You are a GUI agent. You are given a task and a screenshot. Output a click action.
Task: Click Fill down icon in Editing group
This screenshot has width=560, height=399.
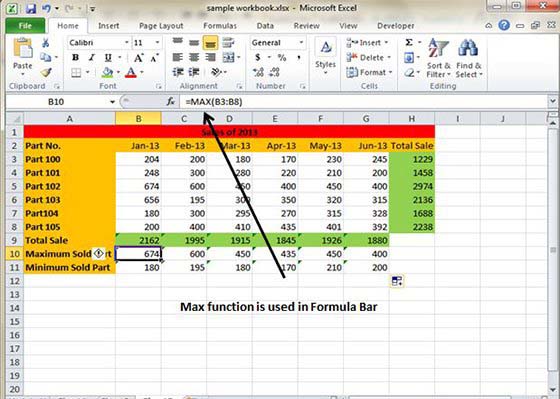(409, 58)
